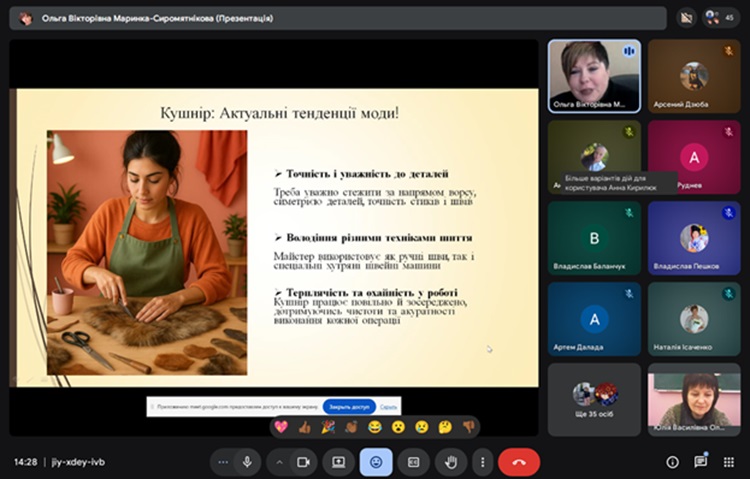
Task: Turn on closed captions
Action: (x=413, y=462)
